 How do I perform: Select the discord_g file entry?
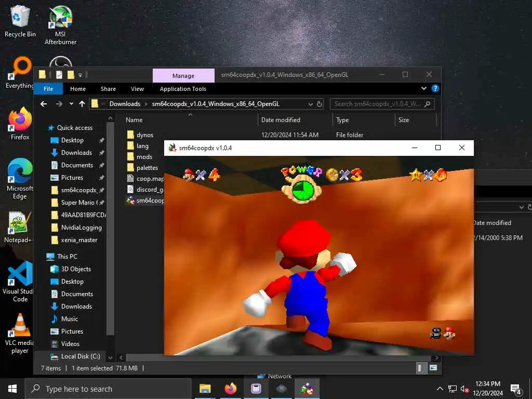145,189
